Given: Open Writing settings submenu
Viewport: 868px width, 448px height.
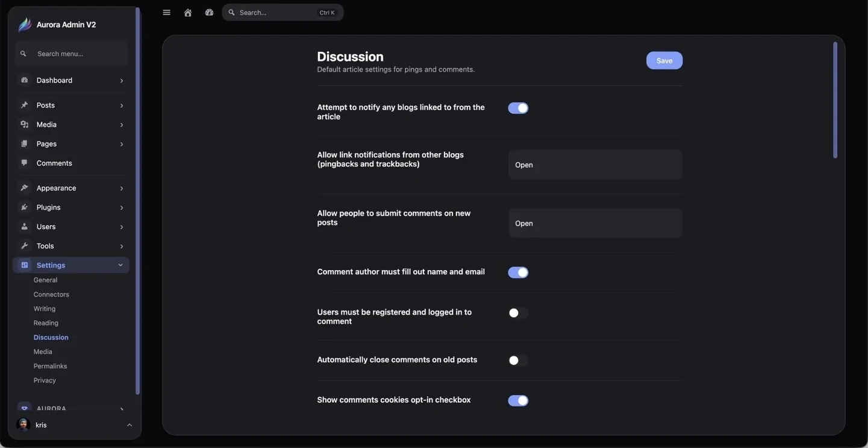Looking at the screenshot, I should (45, 309).
